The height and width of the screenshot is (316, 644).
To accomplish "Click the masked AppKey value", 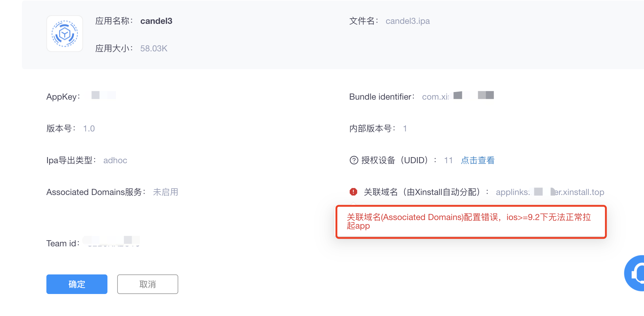I will click(104, 95).
